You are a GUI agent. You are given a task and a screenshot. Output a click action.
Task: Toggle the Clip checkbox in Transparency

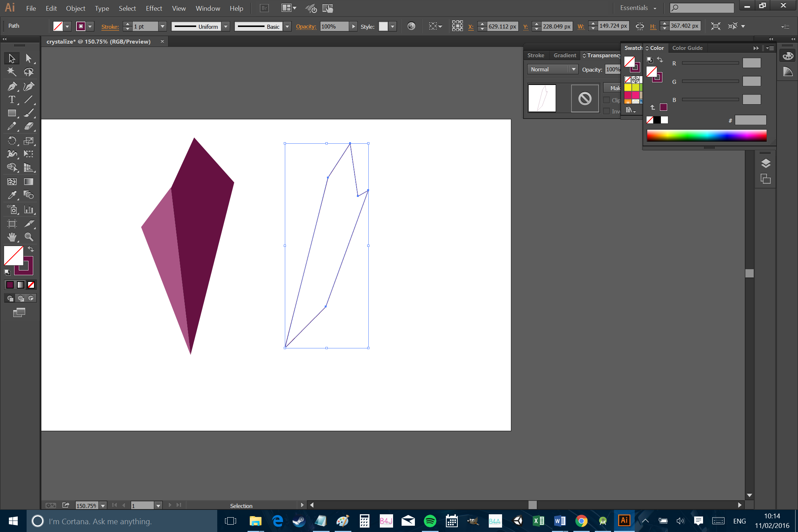coord(607,100)
